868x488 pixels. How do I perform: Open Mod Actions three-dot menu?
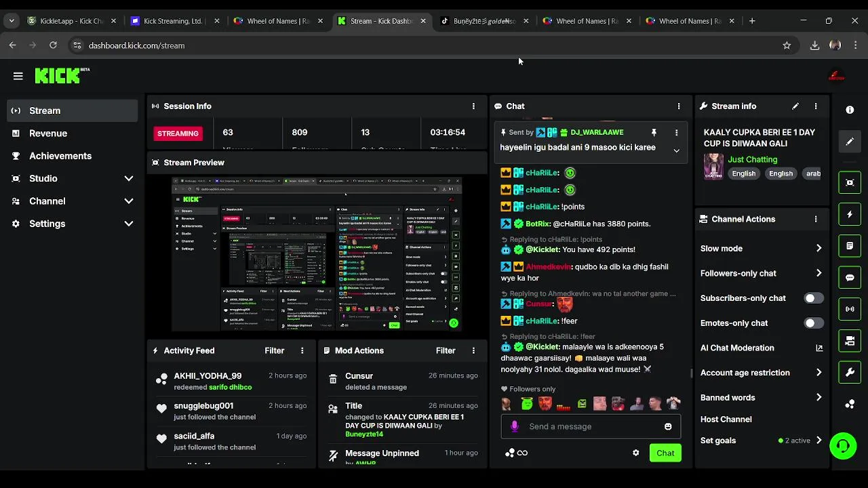click(473, 350)
